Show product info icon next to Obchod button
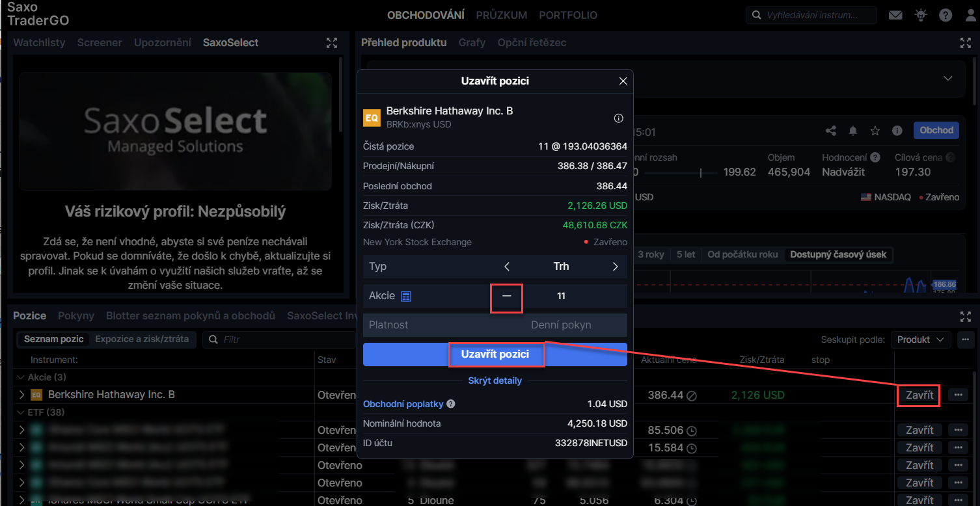This screenshot has height=506, width=980. tap(897, 131)
